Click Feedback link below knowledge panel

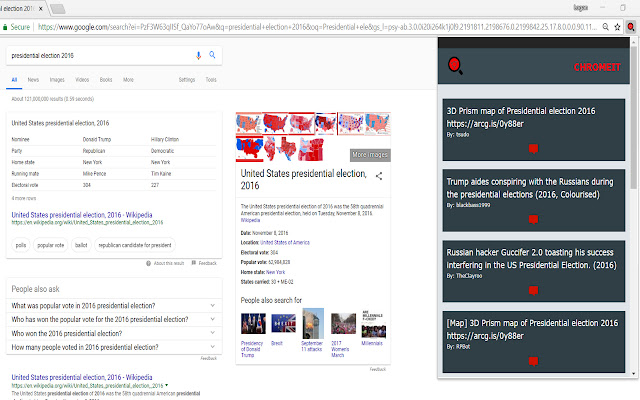pyautogui.click(x=378, y=369)
